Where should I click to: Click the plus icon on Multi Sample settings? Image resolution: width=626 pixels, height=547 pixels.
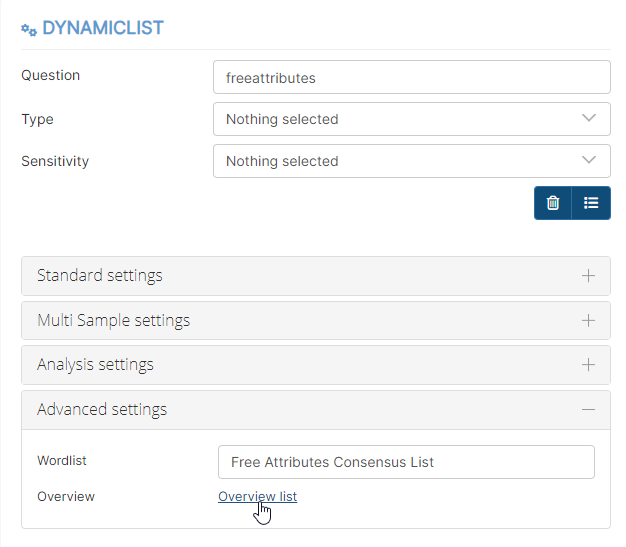[x=588, y=321]
